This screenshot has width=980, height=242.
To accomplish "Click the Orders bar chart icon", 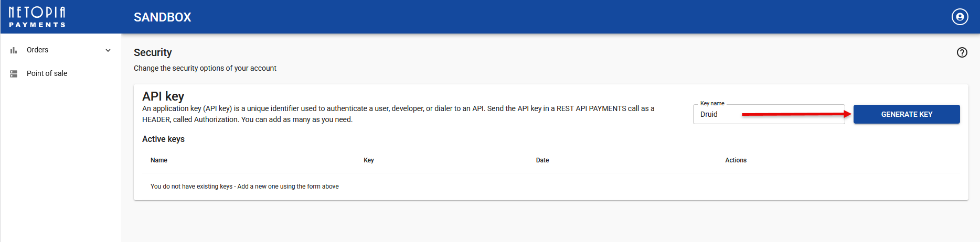I will (14, 50).
